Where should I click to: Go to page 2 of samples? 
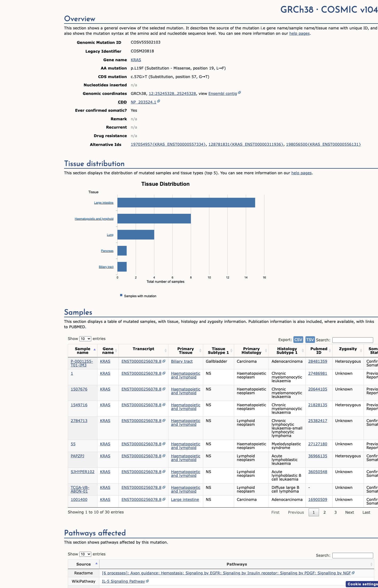pos(325,512)
